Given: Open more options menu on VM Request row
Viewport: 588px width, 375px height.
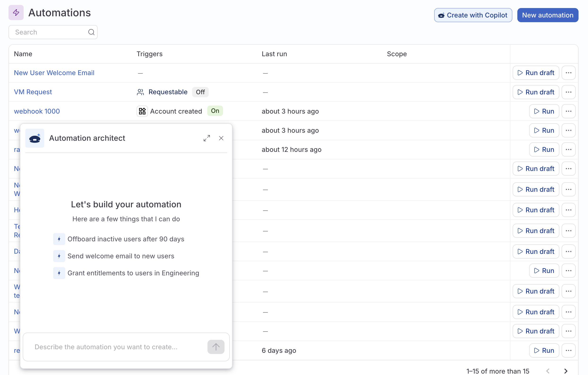Looking at the screenshot, I should click(568, 92).
